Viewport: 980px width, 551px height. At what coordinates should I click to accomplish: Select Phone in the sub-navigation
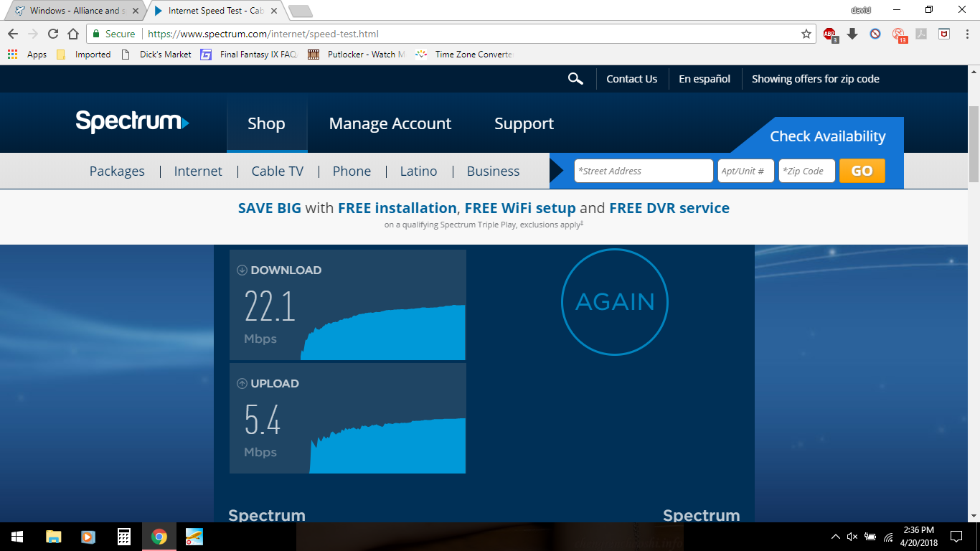click(x=352, y=171)
